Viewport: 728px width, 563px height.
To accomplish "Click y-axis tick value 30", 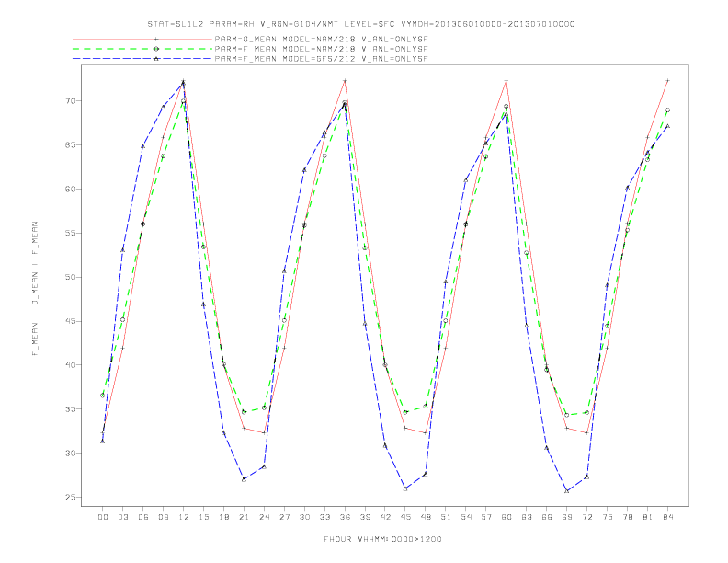I will point(70,454).
